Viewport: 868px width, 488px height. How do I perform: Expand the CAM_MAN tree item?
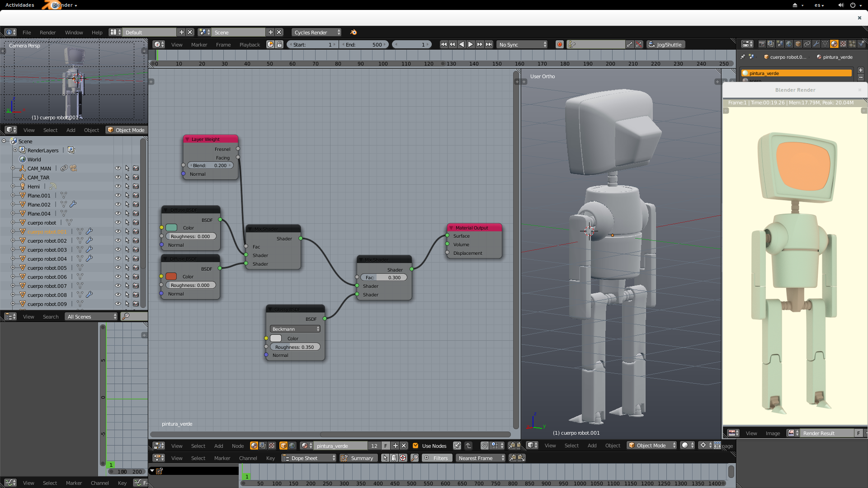[x=13, y=169]
